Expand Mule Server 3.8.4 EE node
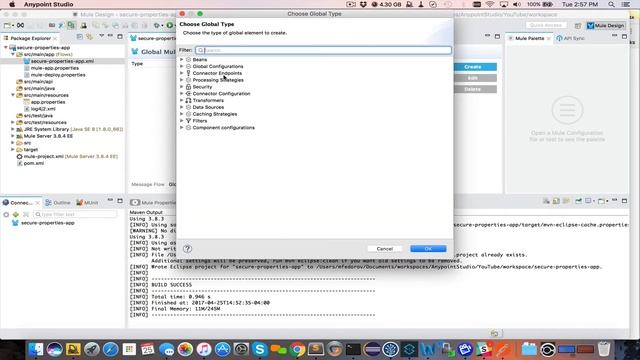 13,136
